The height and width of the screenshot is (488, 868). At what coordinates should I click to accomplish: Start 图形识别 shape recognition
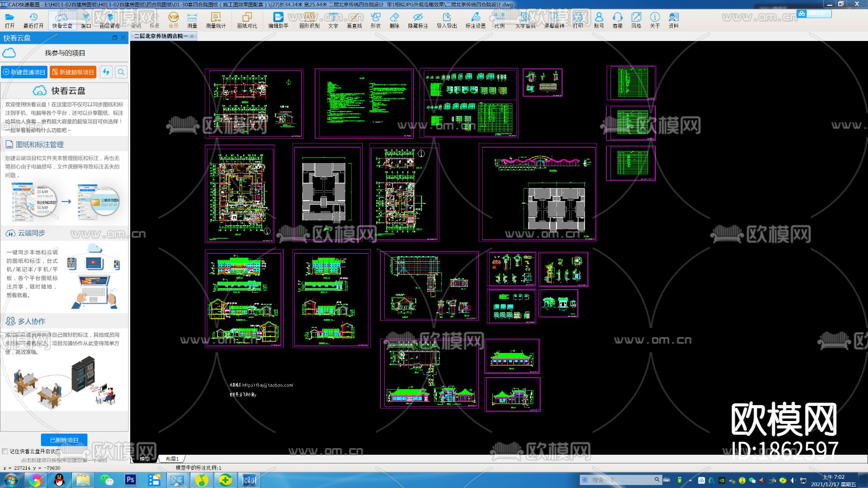[310, 20]
